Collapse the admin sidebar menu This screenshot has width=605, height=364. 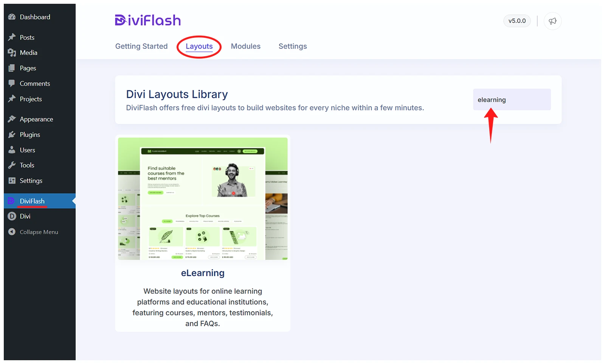click(x=33, y=232)
